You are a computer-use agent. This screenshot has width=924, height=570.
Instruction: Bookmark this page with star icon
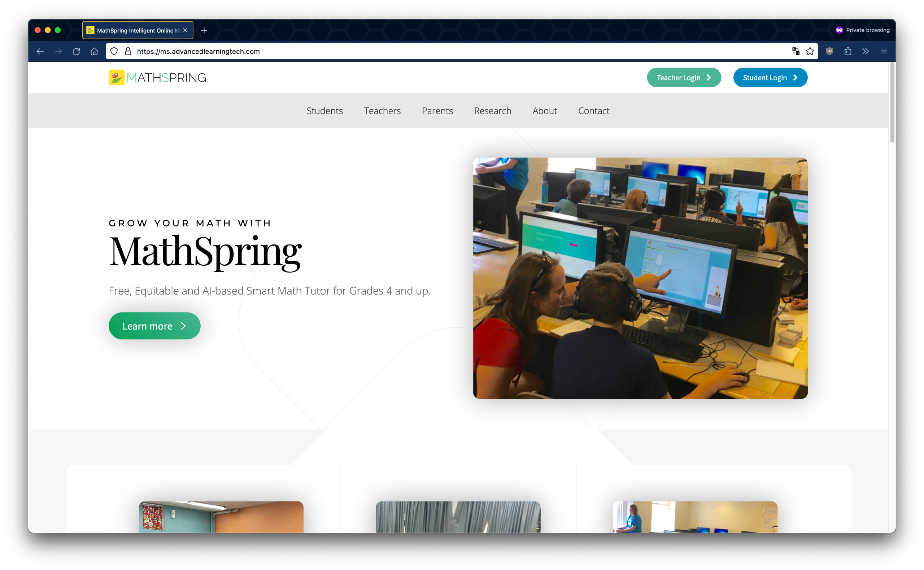810,51
